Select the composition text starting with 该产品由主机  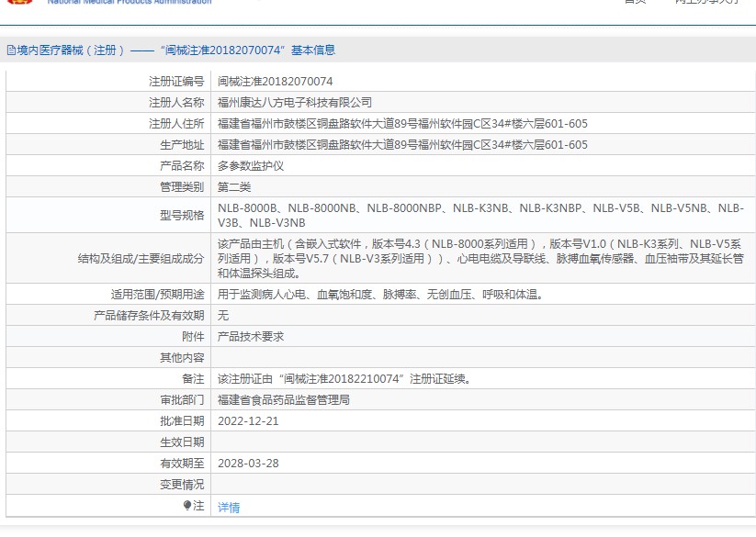(480, 259)
